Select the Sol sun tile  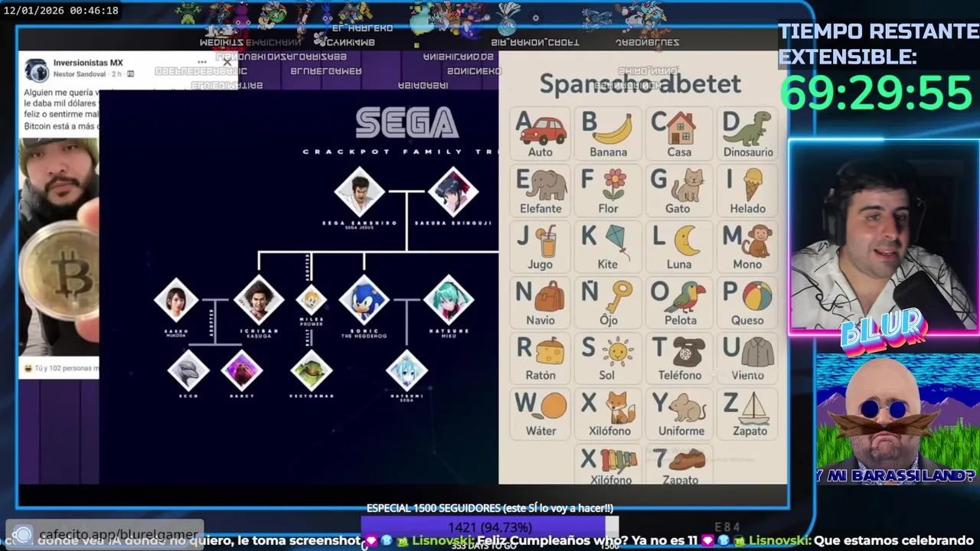607,357
